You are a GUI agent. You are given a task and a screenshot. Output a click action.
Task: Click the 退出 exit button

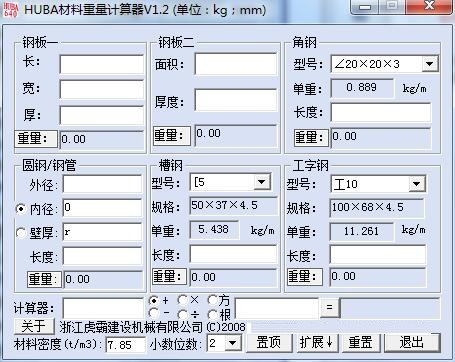[412, 342]
